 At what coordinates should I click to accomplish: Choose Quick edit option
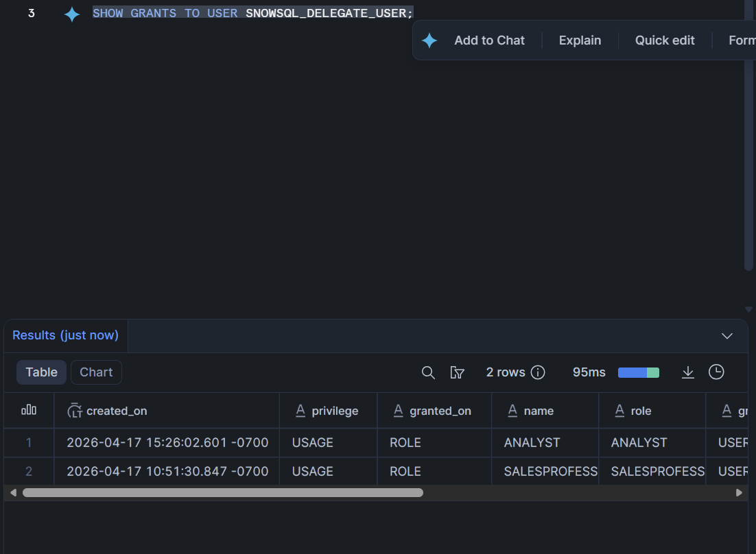(665, 40)
